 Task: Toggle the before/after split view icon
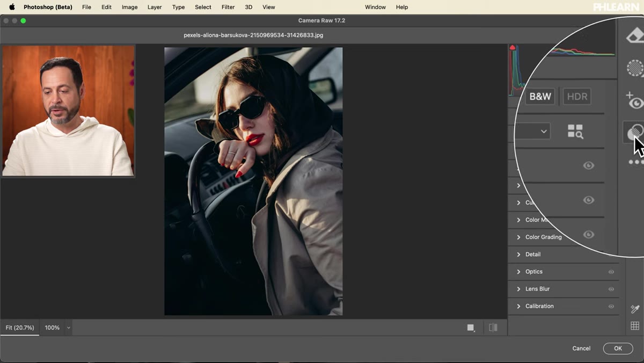(493, 328)
